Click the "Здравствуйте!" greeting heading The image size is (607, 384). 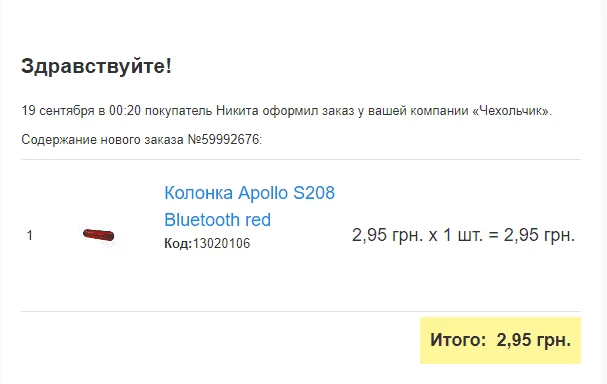[x=96, y=66]
